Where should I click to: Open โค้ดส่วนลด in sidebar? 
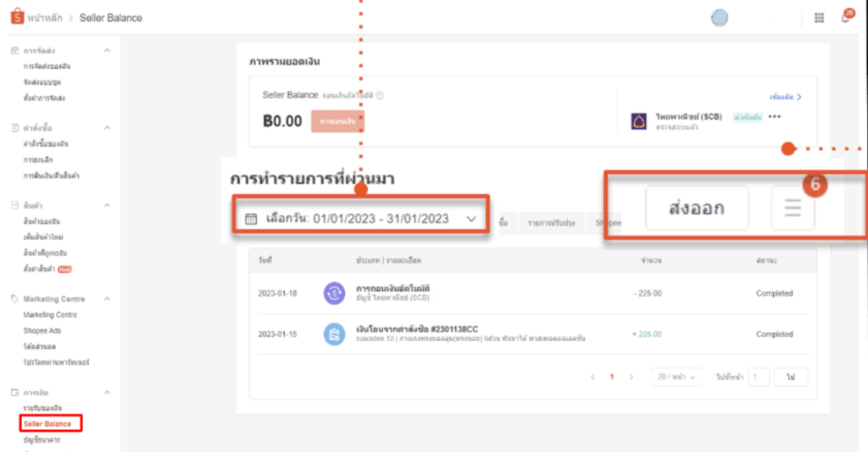click(x=39, y=347)
